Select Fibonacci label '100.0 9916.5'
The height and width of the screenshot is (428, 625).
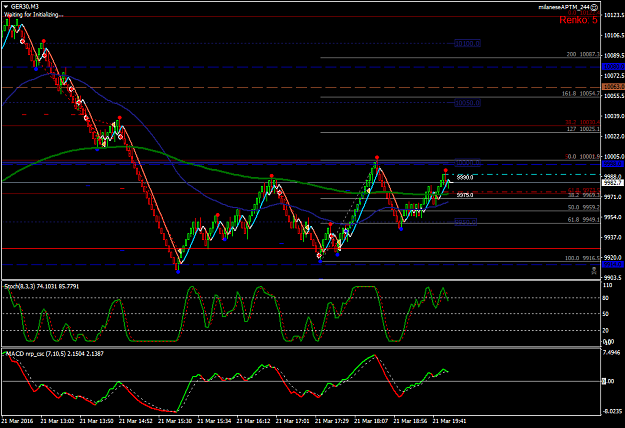pos(582,258)
